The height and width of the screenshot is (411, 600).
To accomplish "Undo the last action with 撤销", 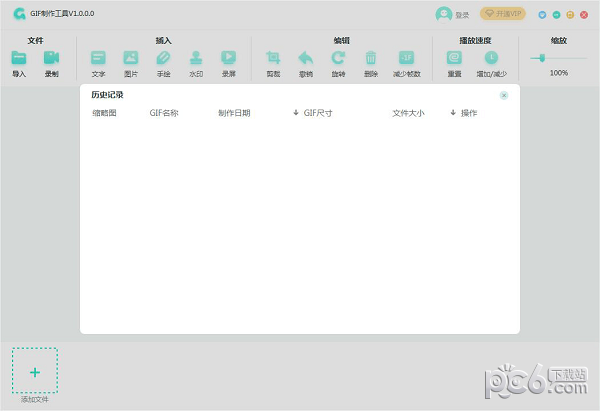I will coord(306,58).
